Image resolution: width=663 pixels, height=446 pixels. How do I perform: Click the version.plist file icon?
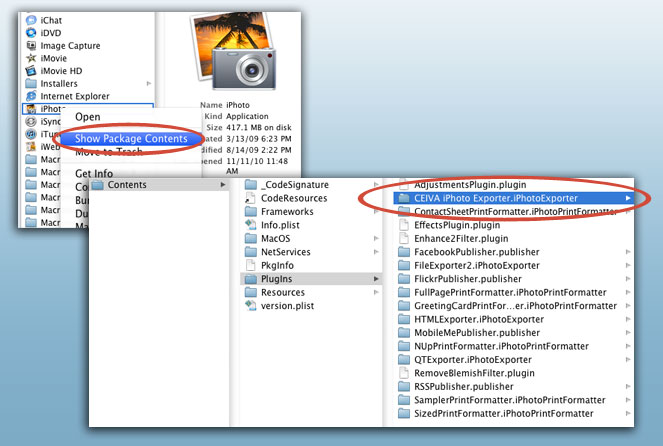coord(251,306)
